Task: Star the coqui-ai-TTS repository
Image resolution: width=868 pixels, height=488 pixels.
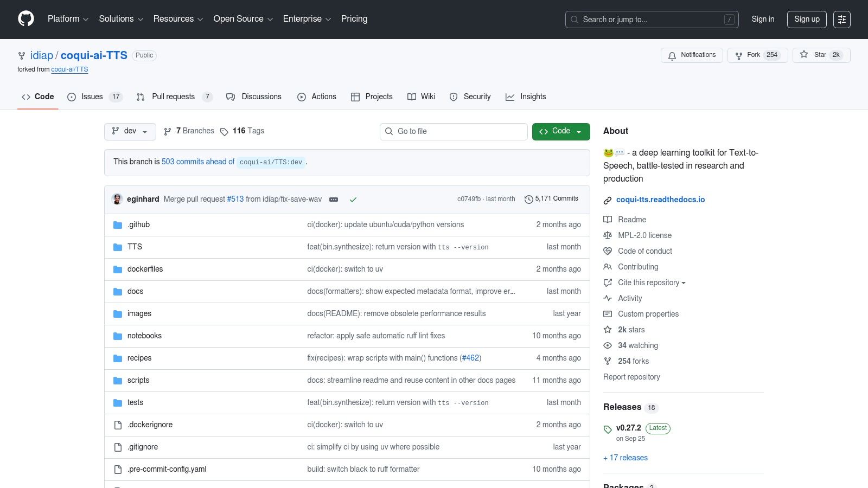Action: tap(821, 55)
